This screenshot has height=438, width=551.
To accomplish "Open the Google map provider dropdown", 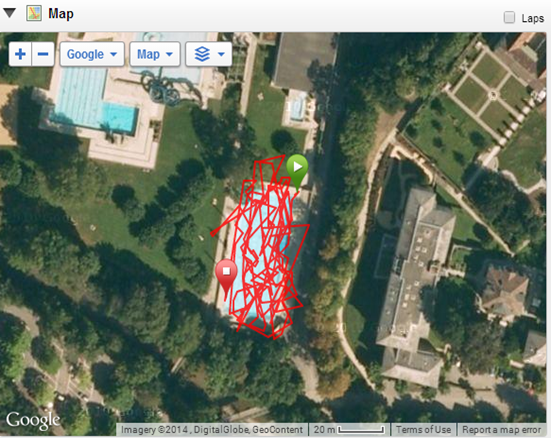I will click(92, 54).
